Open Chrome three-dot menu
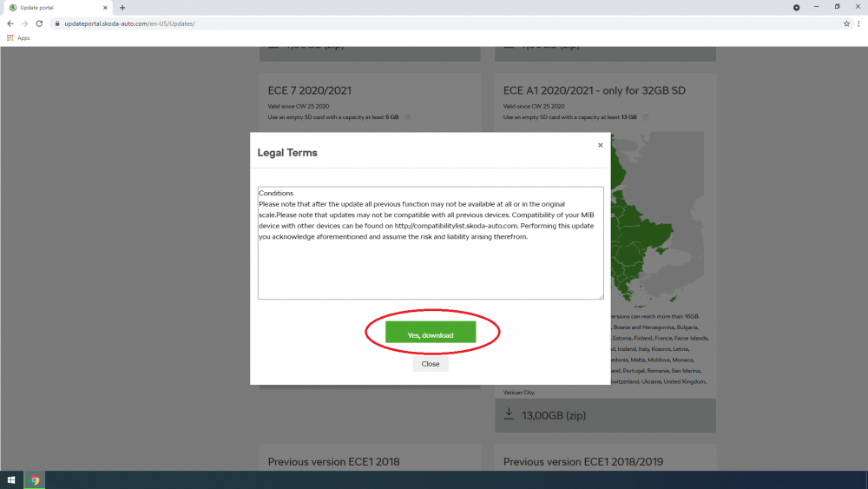Viewport: 868px width, 489px height. click(x=858, y=23)
